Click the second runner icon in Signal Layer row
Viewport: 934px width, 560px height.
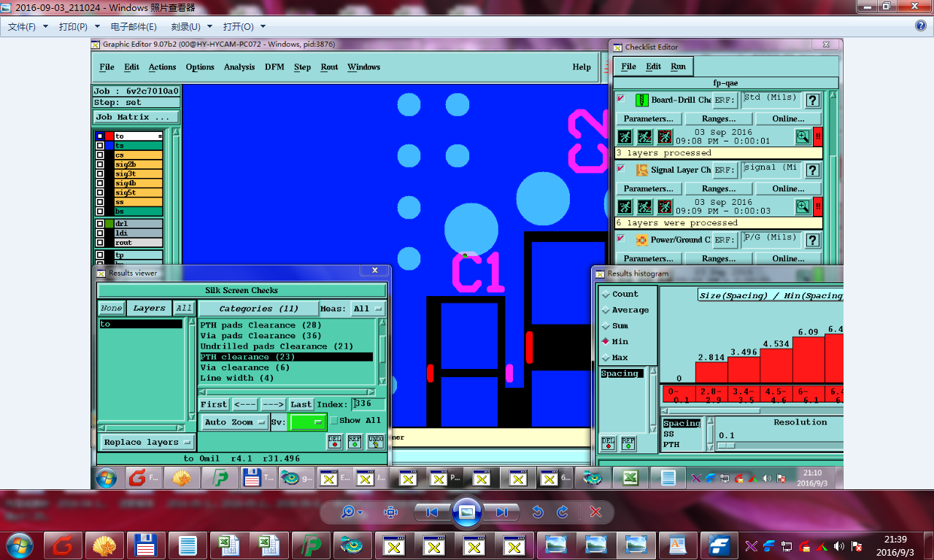645,206
